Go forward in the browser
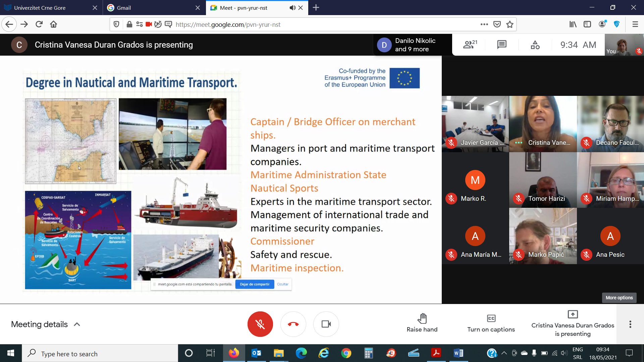The width and height of the screenshot is (644, 362). (x=24, y=24)
